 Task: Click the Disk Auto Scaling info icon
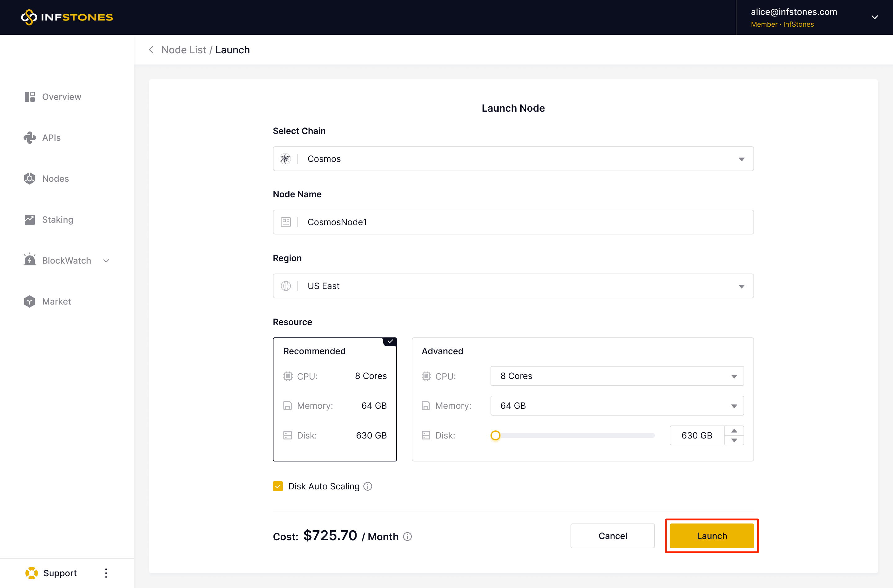tap(368, 486)
